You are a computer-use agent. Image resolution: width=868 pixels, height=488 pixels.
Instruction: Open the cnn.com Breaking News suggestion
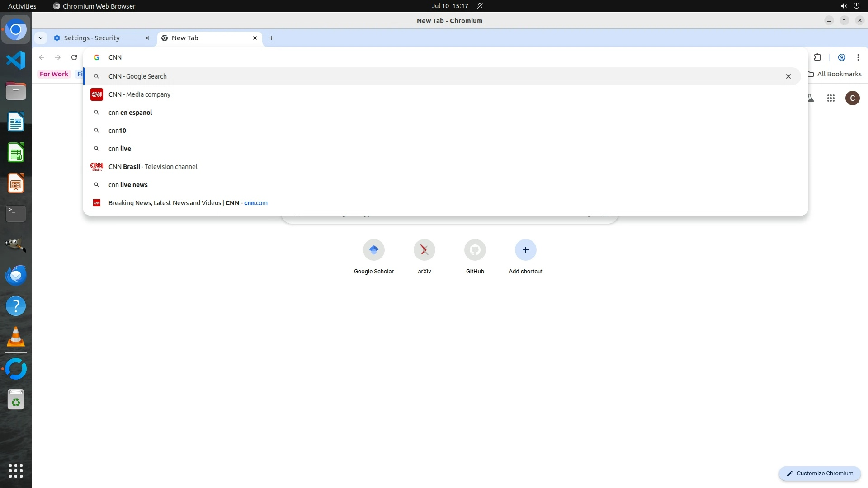(x=188, y=203)
